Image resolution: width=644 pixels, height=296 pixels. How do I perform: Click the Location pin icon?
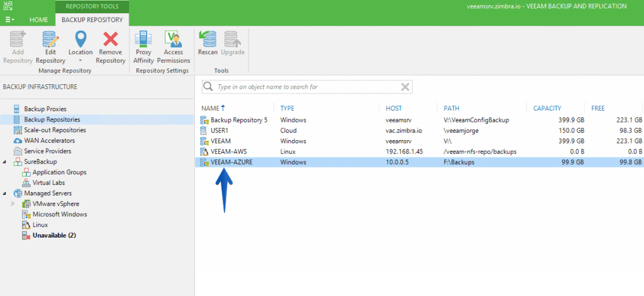pyautogui.click(x=80, y=40)
